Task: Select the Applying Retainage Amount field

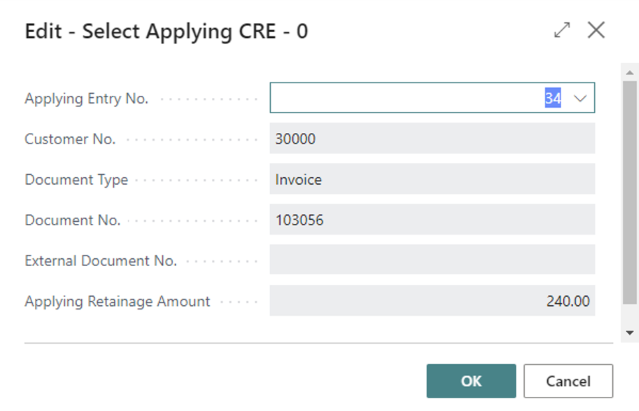Action: tap(432, 301)
